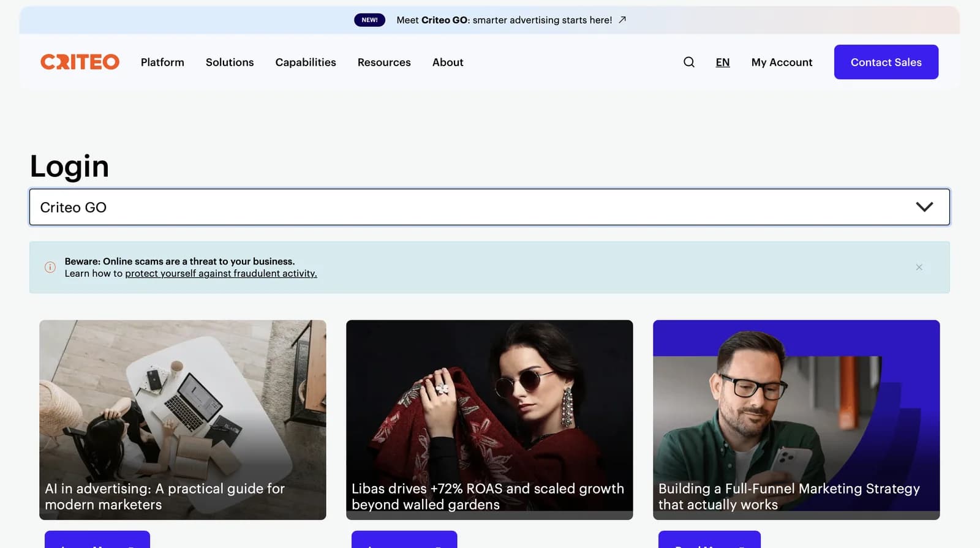Open the site search magnifier icon
Screen dimensions: 980x548
point(689,62)
